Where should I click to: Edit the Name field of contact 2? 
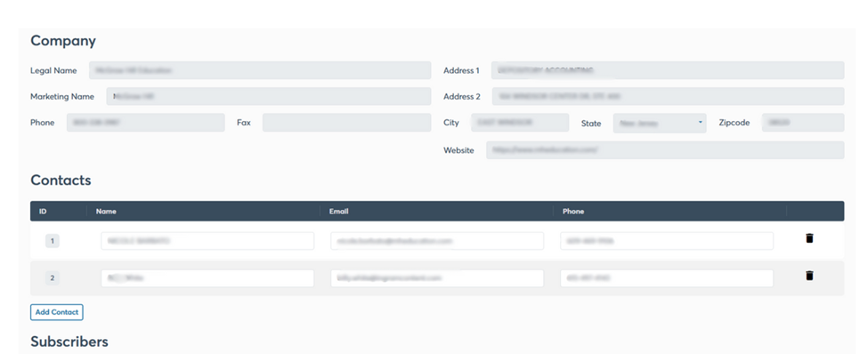pos(207,278)
